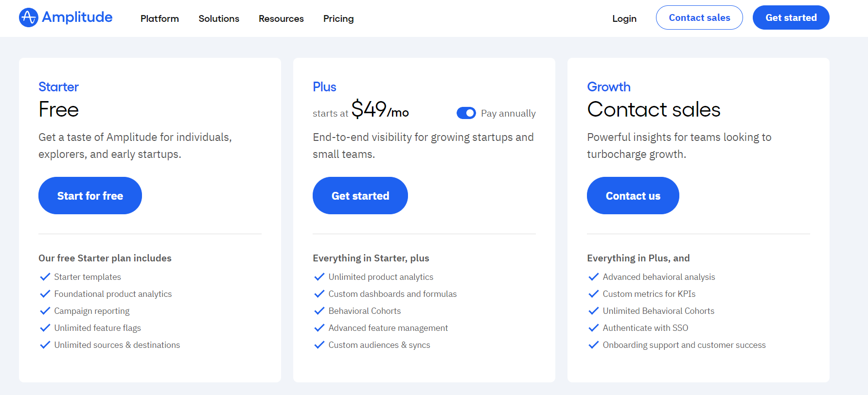Viewport: 868px width, 395px height.
Task: Click checkmark beside Starter templates
Action: pyautogui.click(x=45, y=277)
